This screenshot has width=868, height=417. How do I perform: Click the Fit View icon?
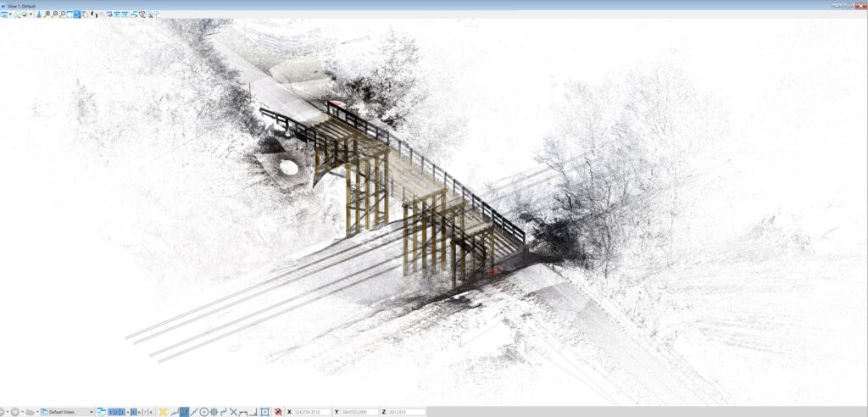click(70, 14)
